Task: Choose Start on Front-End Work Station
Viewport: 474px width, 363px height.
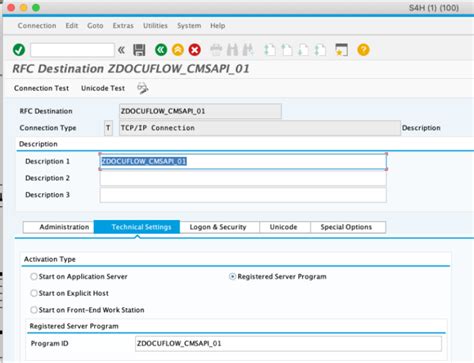Action: click(x=34, y=310)
